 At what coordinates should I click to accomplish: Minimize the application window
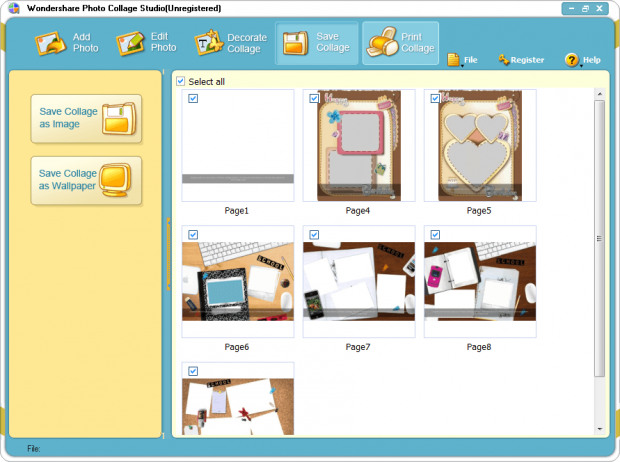point(571,8)
